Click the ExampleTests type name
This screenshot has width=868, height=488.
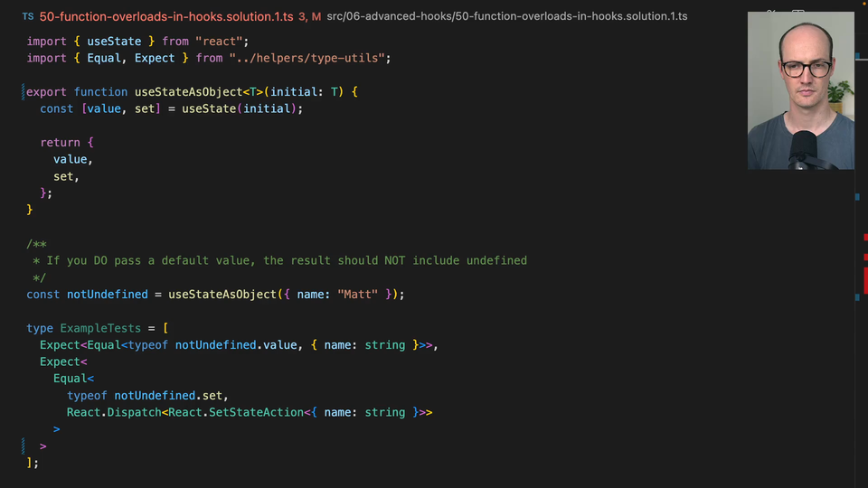click(x=99, y=328)
